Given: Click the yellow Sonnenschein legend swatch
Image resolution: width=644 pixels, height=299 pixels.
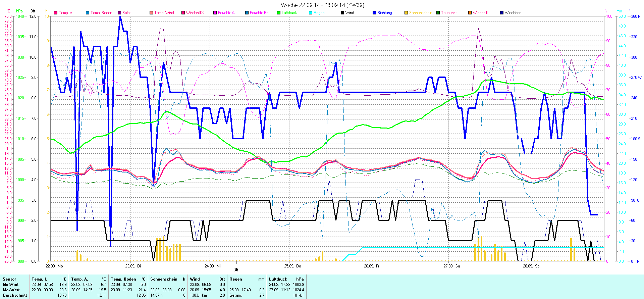Looking at the screenshot, I should click(x=406, y=13).
